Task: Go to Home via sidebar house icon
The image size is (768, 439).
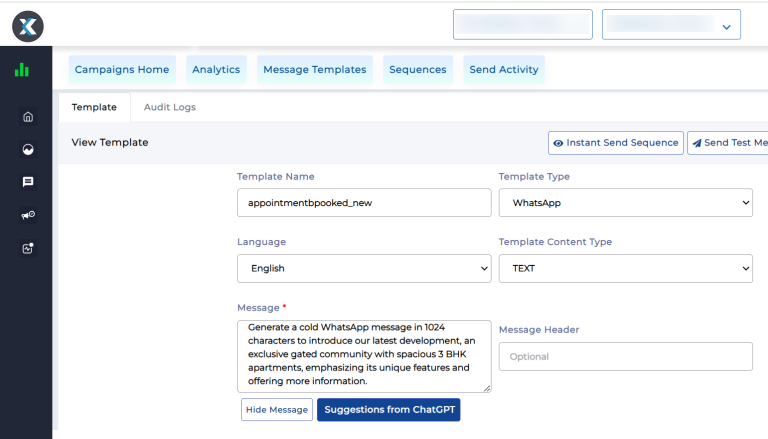Action: click(x=28, y=117)
